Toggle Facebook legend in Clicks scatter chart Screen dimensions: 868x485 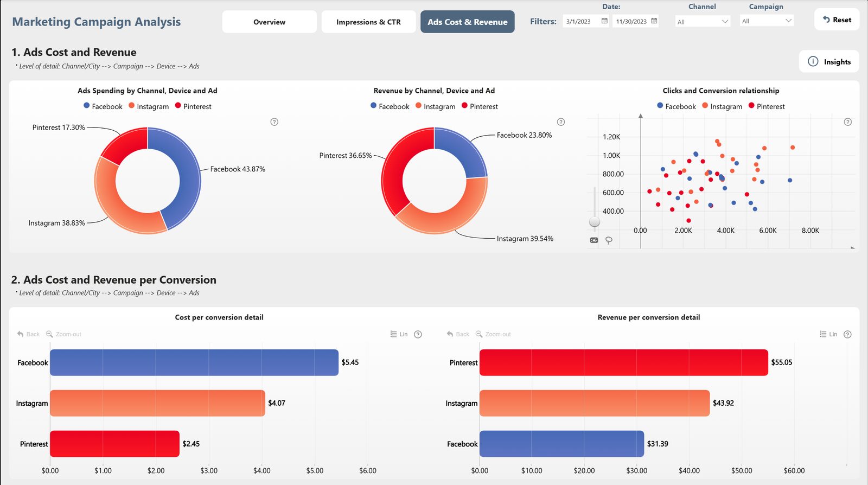click(x=676, y=106)
